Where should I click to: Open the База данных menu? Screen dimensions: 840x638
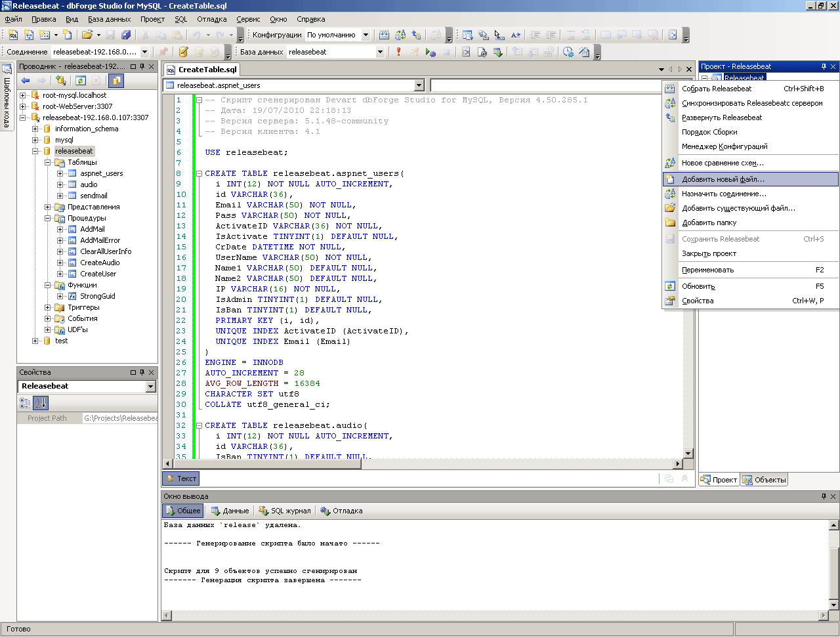(x=110, y=19)
